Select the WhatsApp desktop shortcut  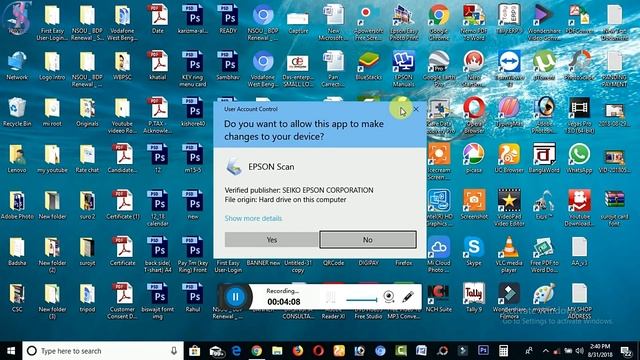[579, 159]
